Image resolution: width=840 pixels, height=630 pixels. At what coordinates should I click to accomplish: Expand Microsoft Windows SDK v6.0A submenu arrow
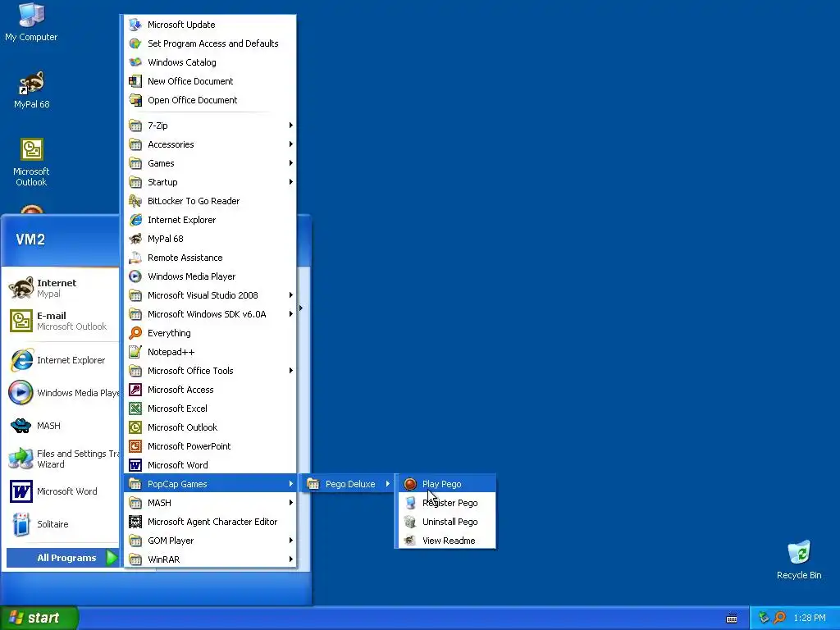click(291, 314)
